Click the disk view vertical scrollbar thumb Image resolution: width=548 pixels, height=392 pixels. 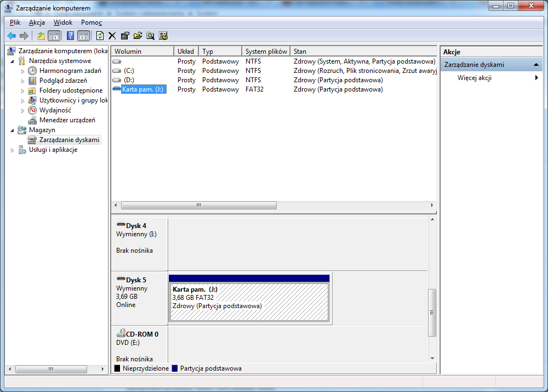tap(432, 313)
